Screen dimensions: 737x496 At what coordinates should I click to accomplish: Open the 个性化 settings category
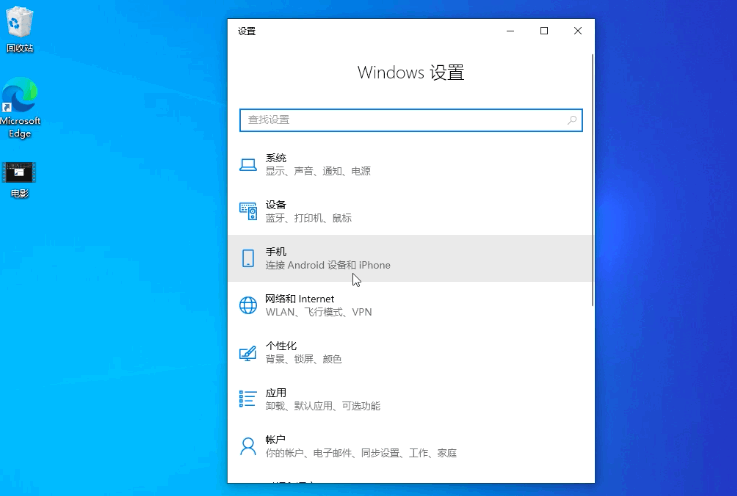coord(409,353)
